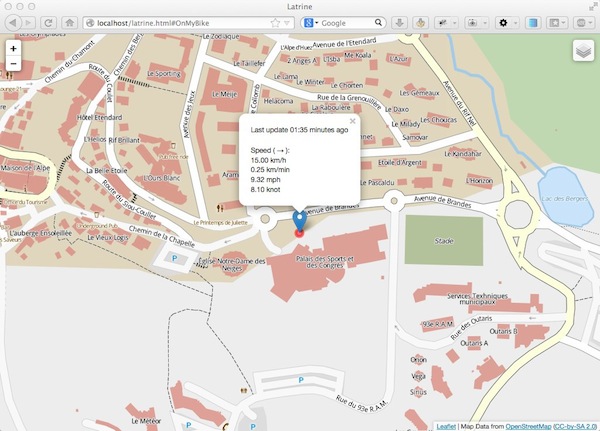The width and height of the screenshot is (600, 431).
Task: Zoom in the map with plus button
Action: point(13,49)
